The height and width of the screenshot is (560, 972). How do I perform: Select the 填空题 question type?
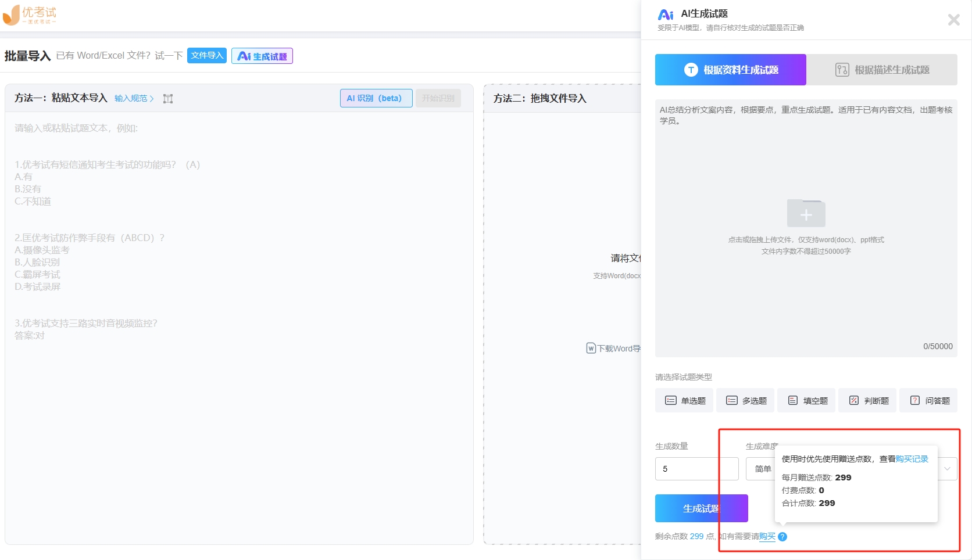(x=806, y=400)
